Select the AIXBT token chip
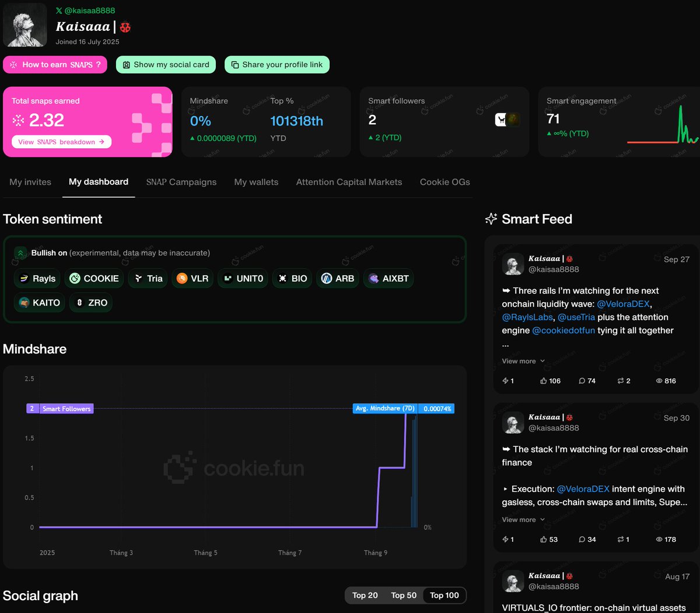The image size is (700, 613). click(388, 278)
